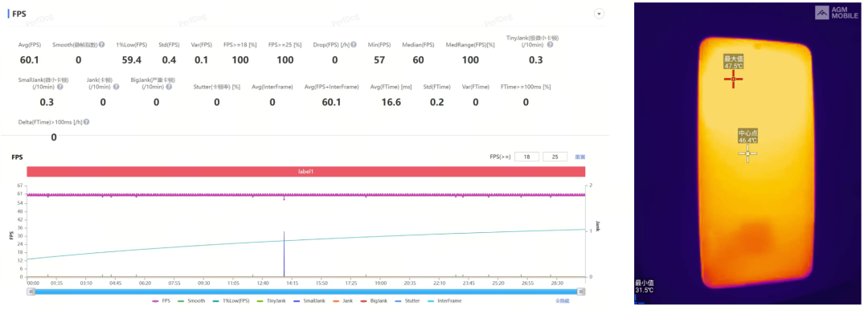The image size is (868, 310).
Task: Click the FTime>=100ms [%] label
Action: coord(526,87)
